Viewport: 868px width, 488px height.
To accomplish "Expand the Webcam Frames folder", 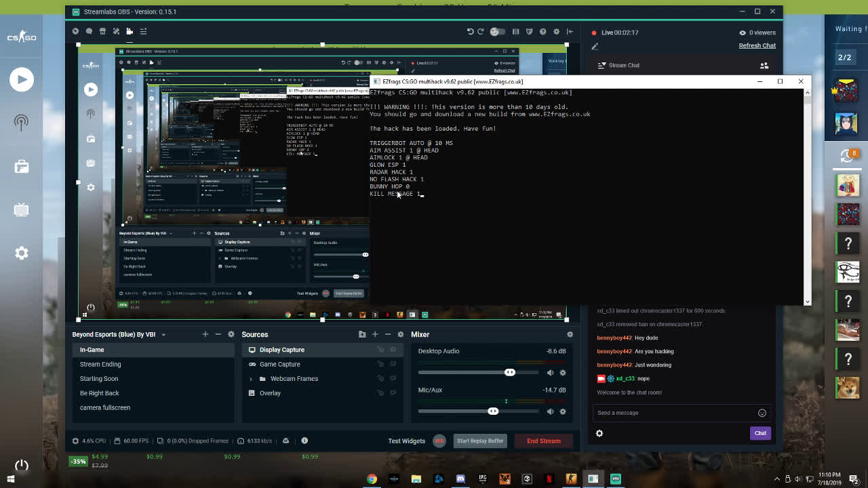I will [x=251, y=379].
